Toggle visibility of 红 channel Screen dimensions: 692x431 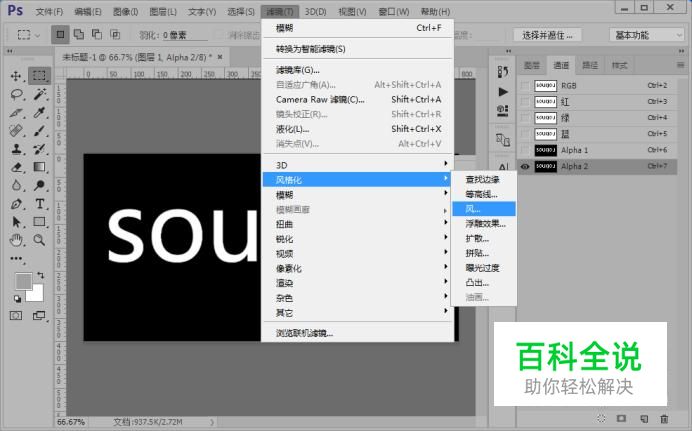(525, 102)
